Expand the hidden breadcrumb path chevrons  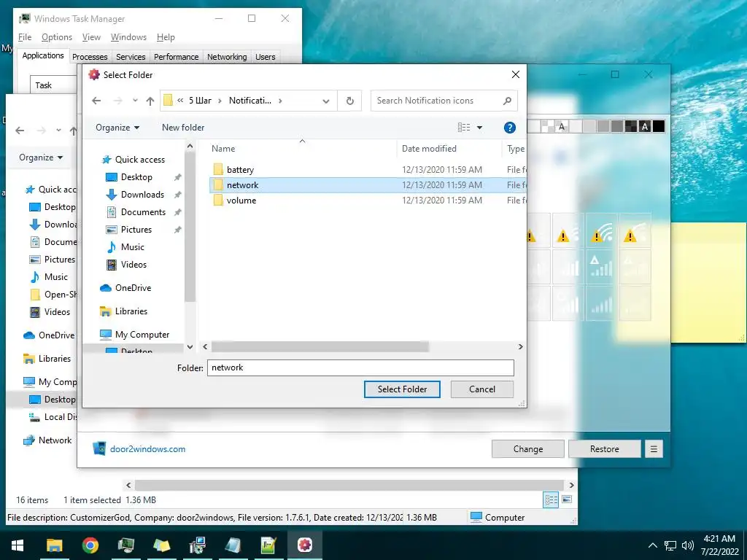coord(180,101)
